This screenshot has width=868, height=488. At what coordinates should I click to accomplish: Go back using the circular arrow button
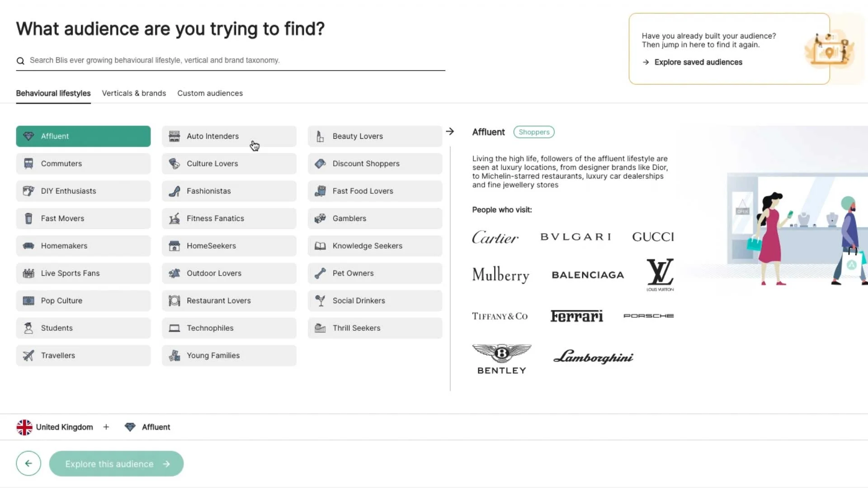click(x=28, y=464)
